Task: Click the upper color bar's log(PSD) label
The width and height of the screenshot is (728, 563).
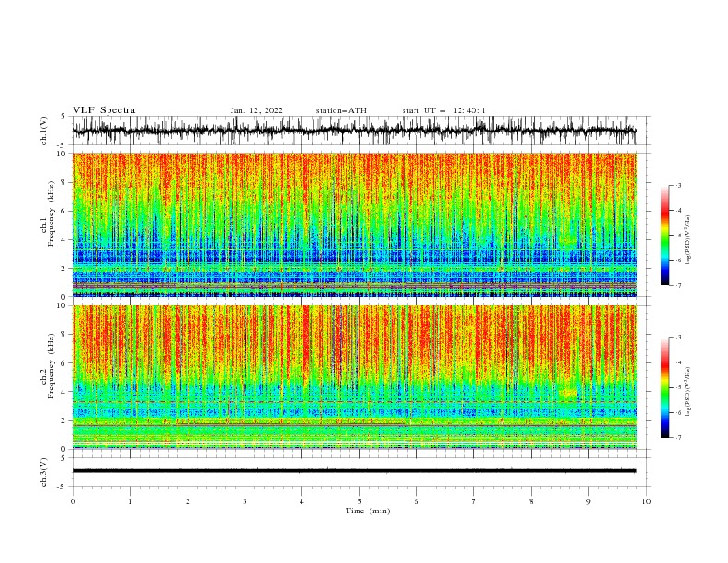Action: (688, 240)
